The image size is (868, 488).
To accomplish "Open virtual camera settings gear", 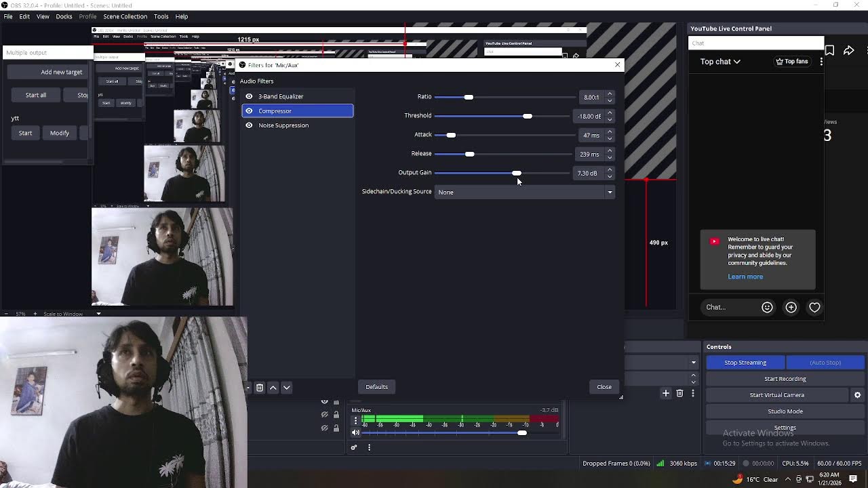I will (x=857, y=395).
